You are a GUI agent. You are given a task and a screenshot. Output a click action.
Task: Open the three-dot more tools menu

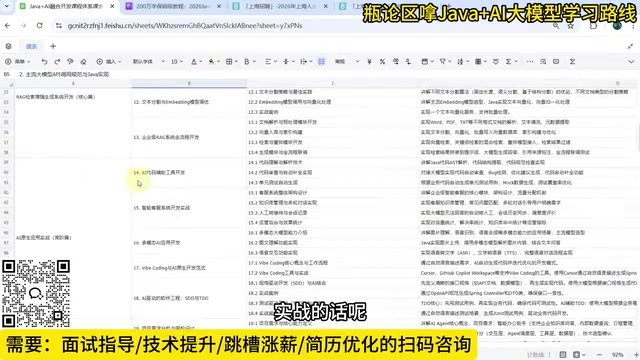pos(530,62)
